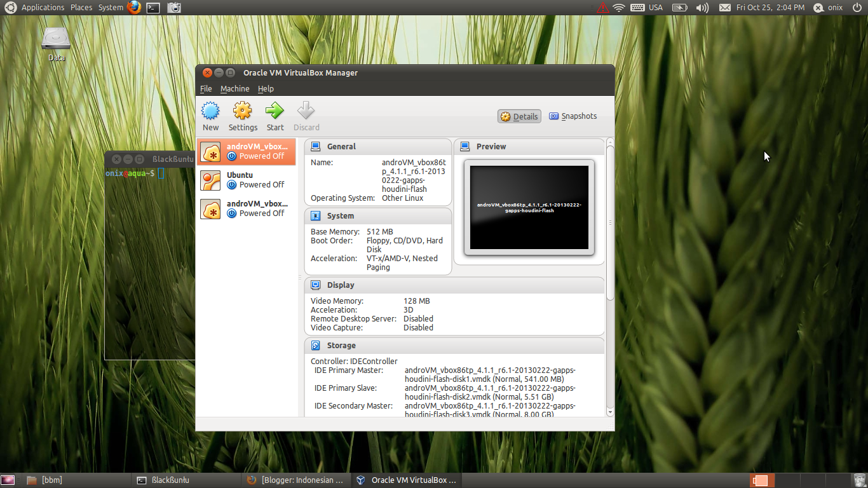Screen dimensions: 868x488
Task: Click show desktop icon in bottom panel
Action: click(x=8, y=480)
